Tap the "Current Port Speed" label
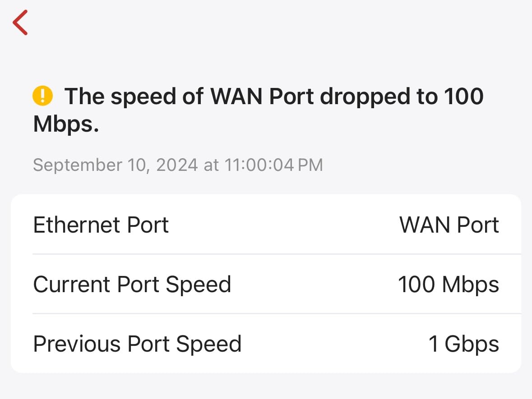Viewport: 532px width, 399px height. tap(132, 284)
